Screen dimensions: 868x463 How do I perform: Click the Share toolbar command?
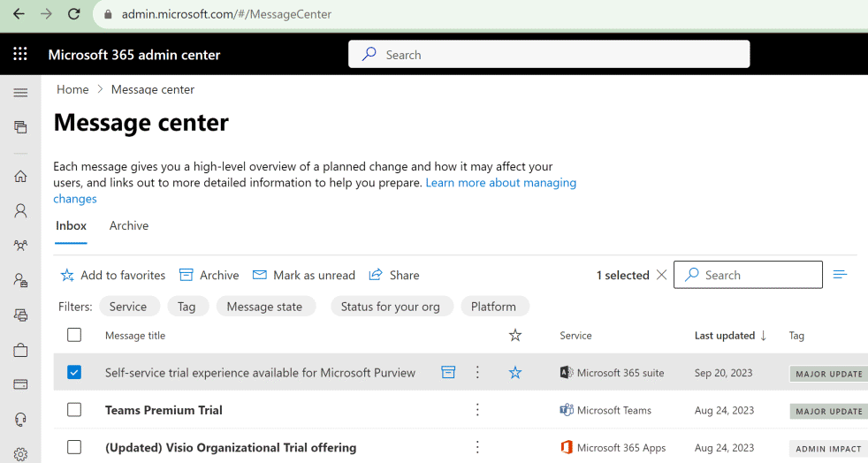pyautogui.click(x=394, y=275)
